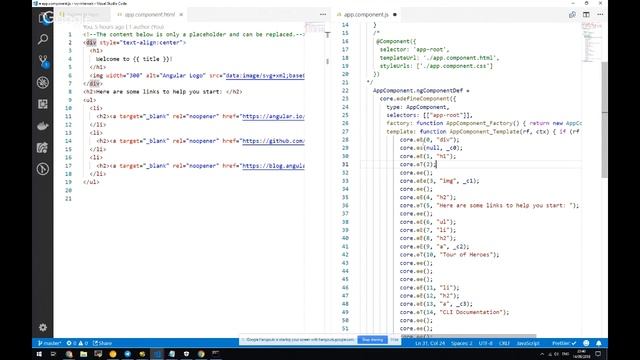
Task: Open the https://github.com link in line 14
Action: (273, 141)
